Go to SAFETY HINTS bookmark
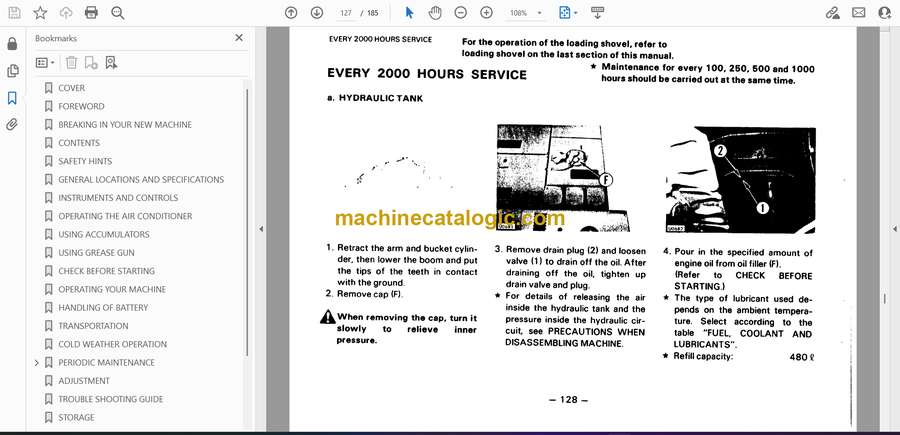Viewport: 900px width, 435px height. point(85,161)
